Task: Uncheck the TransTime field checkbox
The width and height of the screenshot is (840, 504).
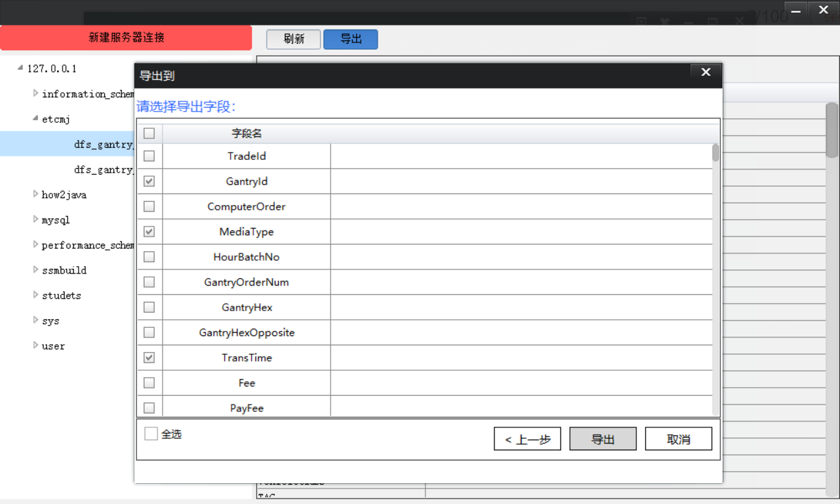Action: pos(149,358)
